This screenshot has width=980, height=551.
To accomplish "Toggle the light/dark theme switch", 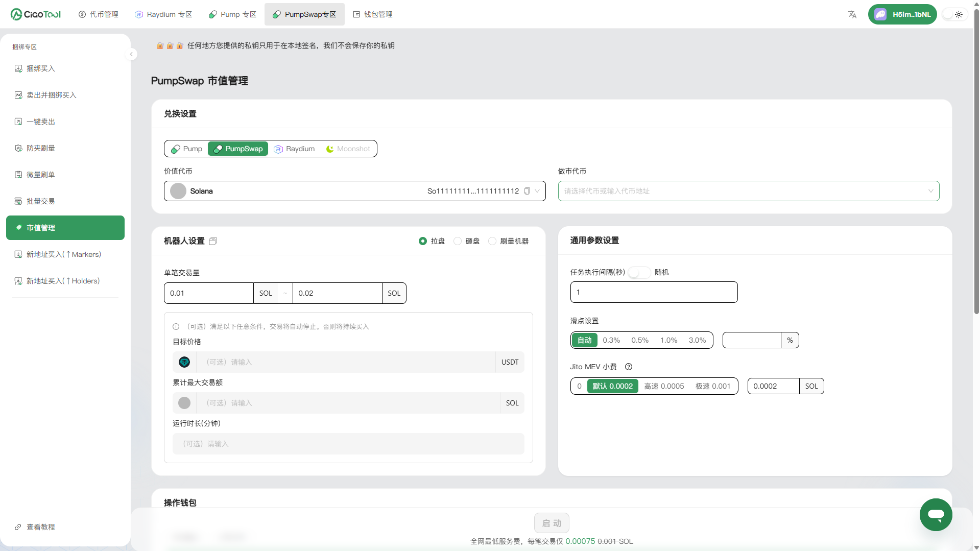I will coord(954,14).
